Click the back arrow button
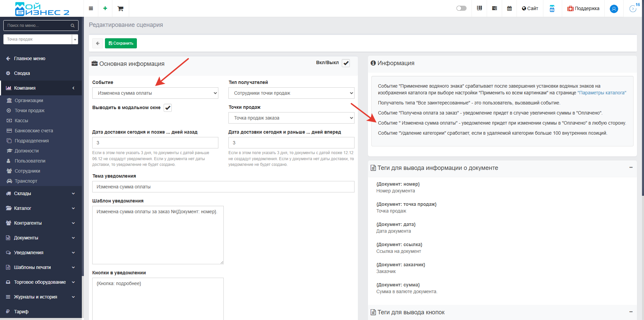 click(x=98, y=43)
